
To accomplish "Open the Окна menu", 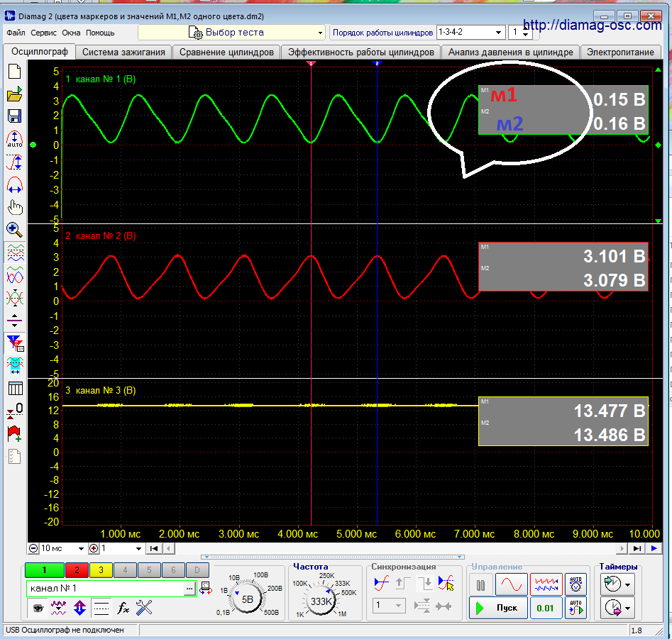I will (x=71, y=33).
